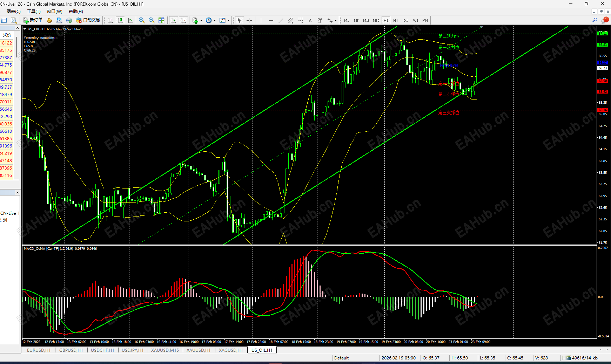
Task: Switch to the EURUSD,H1 chart tab
Action: click(x=39, y=350)
